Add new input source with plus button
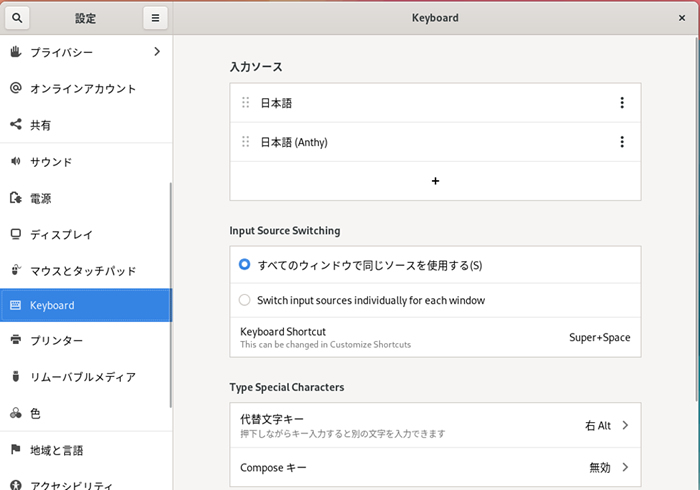Image resolution: width=700 pixels, height=490 pixels. tap(435, 181)
